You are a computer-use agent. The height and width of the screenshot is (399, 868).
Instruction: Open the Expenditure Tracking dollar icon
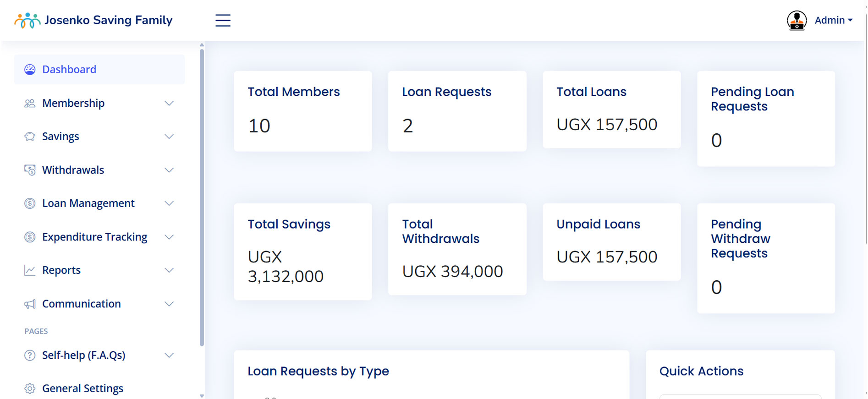coord(30,237)
